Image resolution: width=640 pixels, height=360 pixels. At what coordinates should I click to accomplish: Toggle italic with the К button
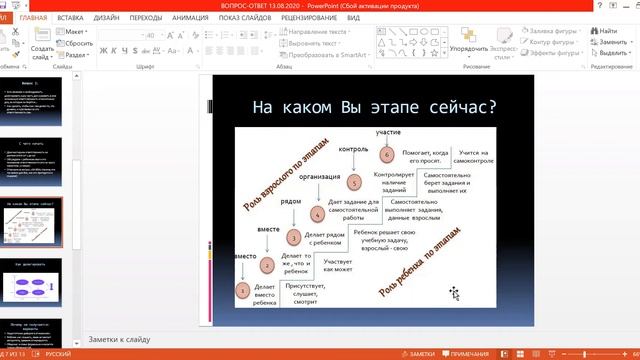[114, 51]
